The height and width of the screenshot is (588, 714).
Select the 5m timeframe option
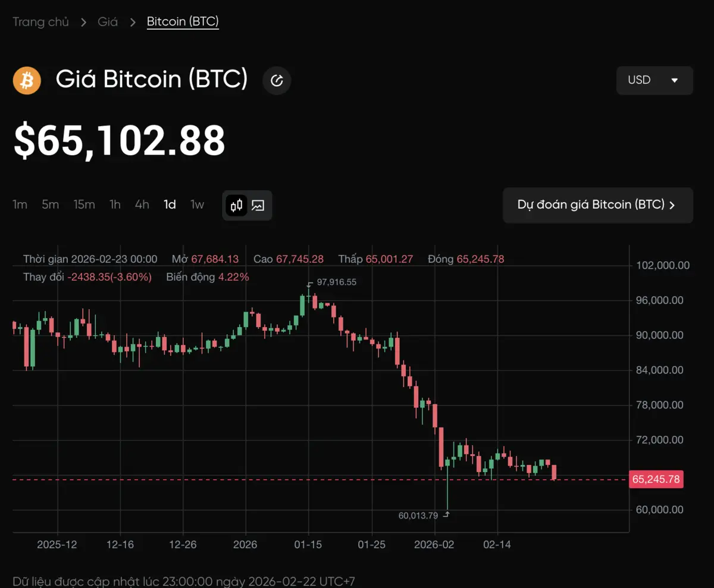(x=50, y=205)
